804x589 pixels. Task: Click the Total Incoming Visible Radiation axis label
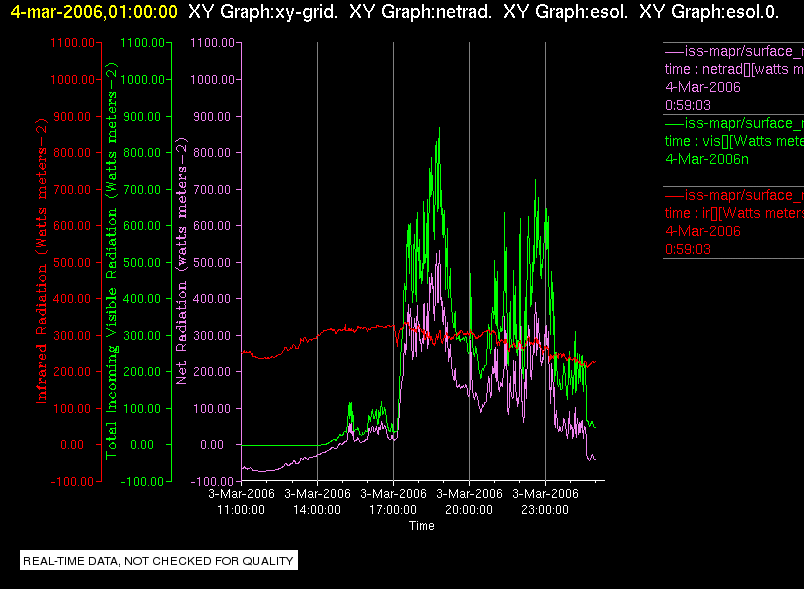pos(111,261)
